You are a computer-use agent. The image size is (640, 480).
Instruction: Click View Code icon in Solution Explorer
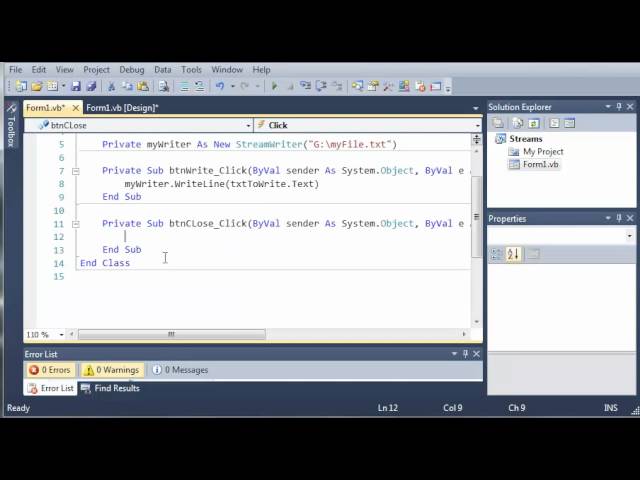556,123
